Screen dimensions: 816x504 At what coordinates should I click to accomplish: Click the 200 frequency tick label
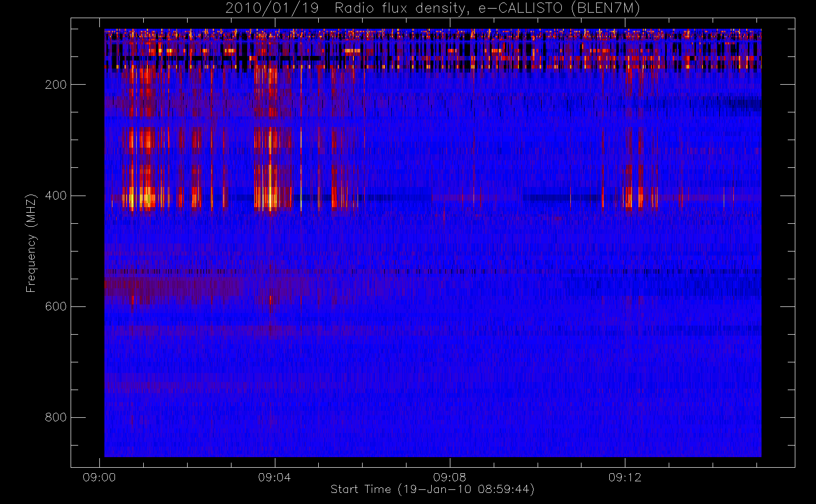pos(55,85)
